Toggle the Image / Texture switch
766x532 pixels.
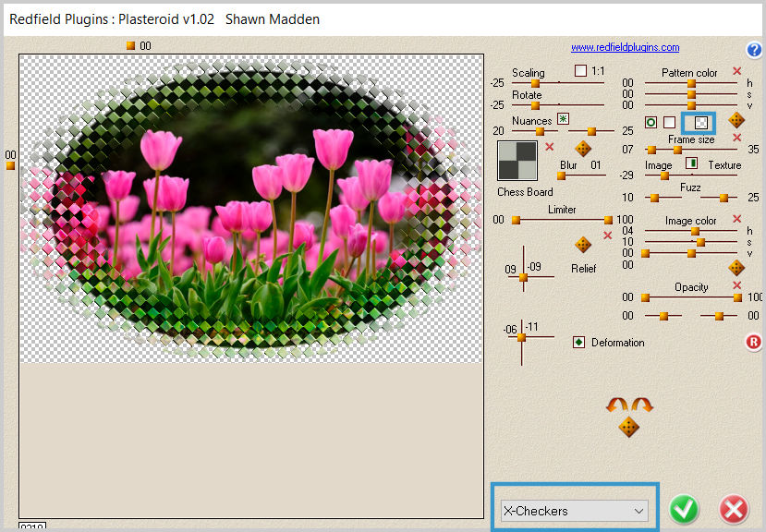tap(691, 163)
